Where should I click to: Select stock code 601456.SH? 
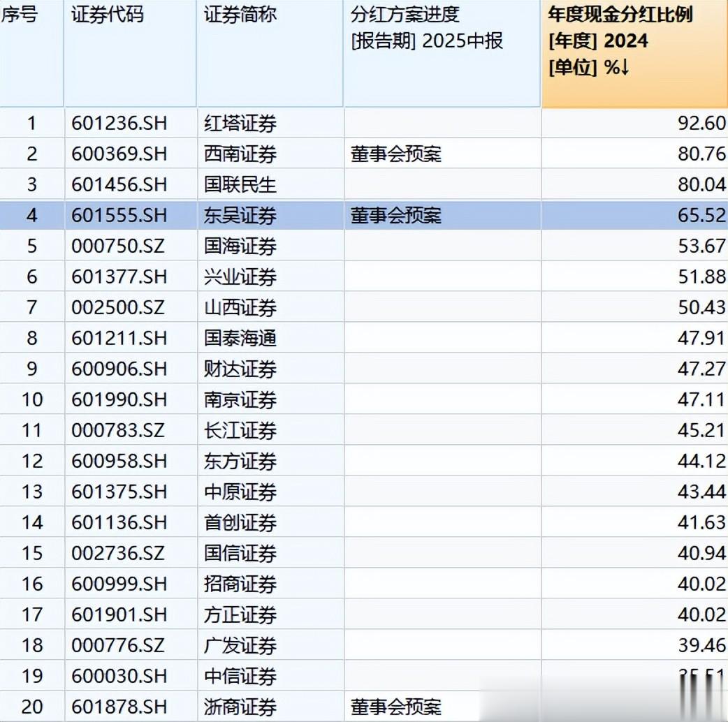click(x=119, y=184)
